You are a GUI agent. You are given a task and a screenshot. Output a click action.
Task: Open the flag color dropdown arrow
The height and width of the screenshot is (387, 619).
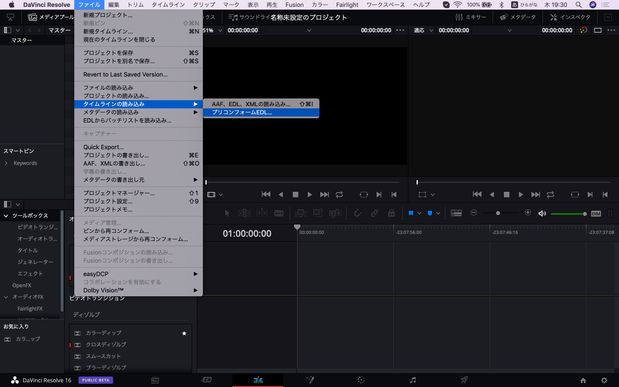[419, 213]
